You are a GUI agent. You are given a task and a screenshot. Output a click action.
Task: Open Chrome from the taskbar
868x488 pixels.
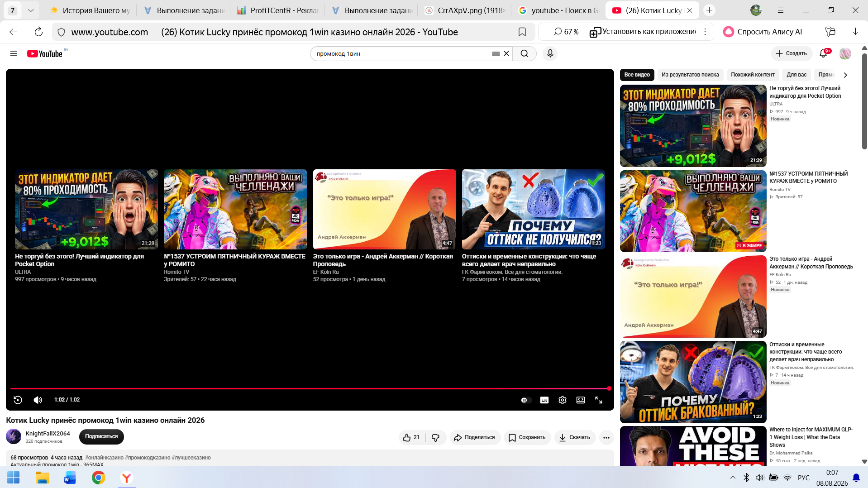pyautogui.click(x=98, y=478)
